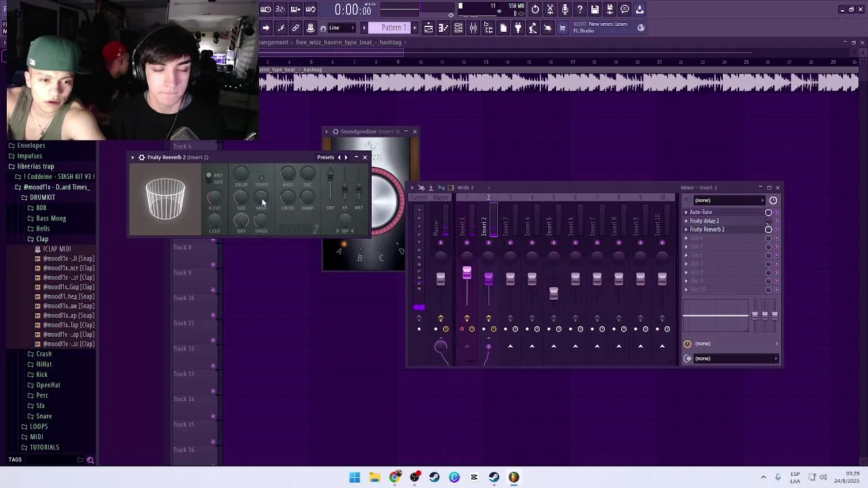Click the stamp tool icon
The height and width of the screenshot is (488, 868).
pos(311,28)
